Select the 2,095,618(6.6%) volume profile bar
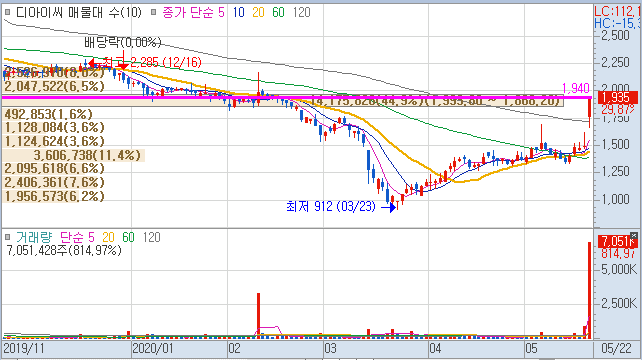Viewport: 642px width, 360px height. pos(54,168)
